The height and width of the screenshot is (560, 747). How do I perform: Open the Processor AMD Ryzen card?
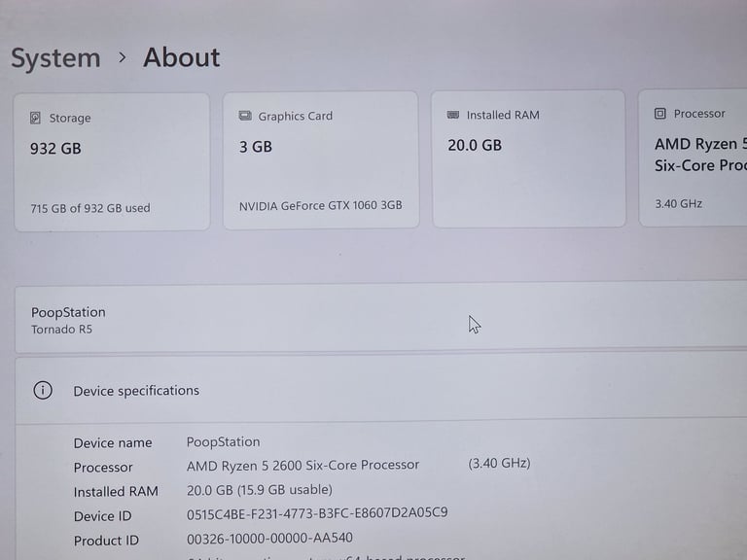coord(694,157)
